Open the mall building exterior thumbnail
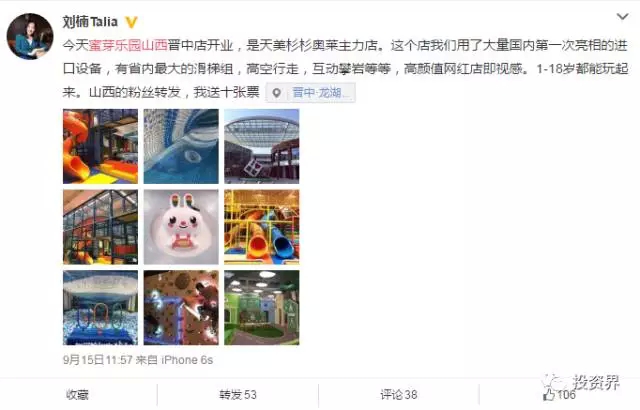The height and width of the screenshot is (410, 640). (x=262, y=146)
